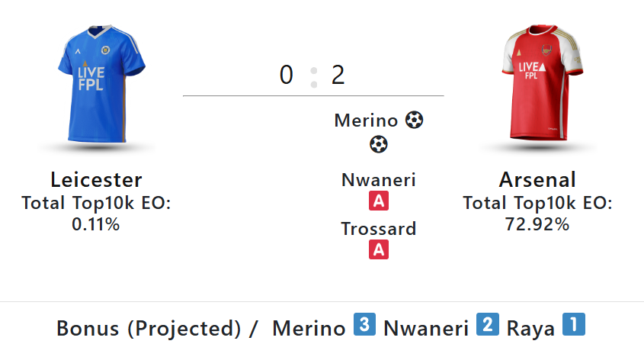Click the blue bonus badge number 1
The height and width of the screenshot is (344, 644).
574,324
